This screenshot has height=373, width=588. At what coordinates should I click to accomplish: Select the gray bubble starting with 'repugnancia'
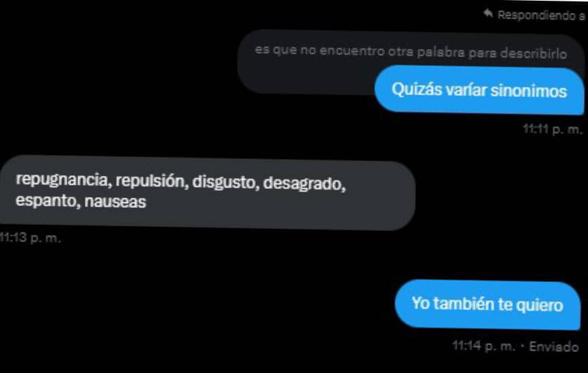click(x=207, y=192)
